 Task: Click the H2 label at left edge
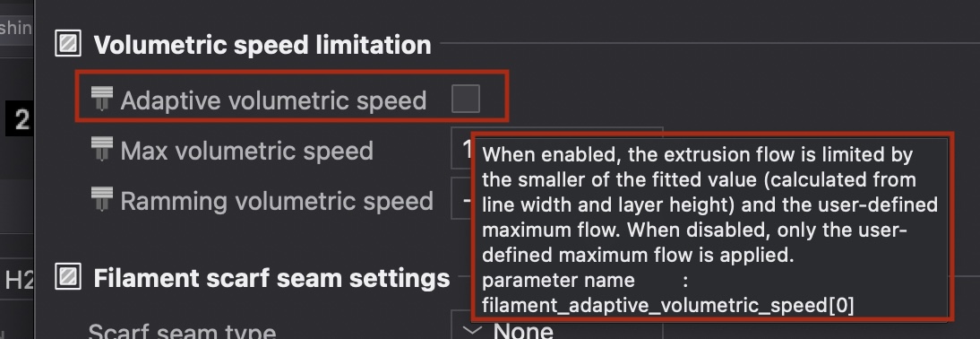coord(19,280)
